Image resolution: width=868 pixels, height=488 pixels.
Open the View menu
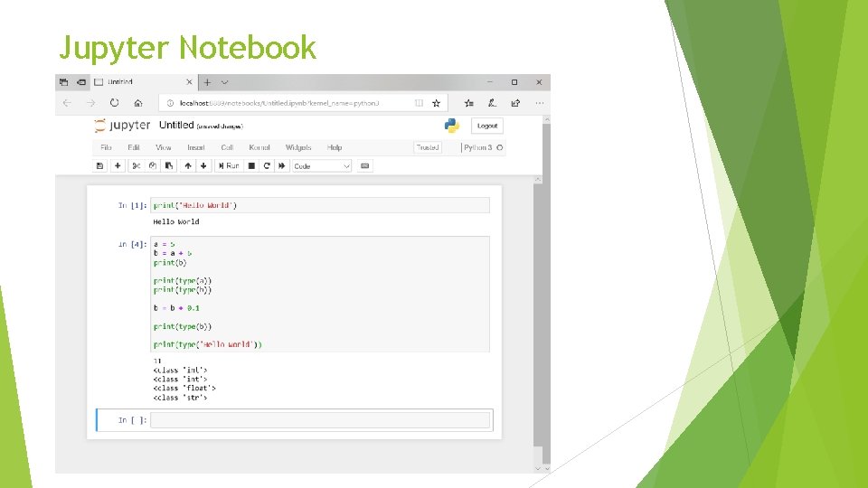coord(164,147)
